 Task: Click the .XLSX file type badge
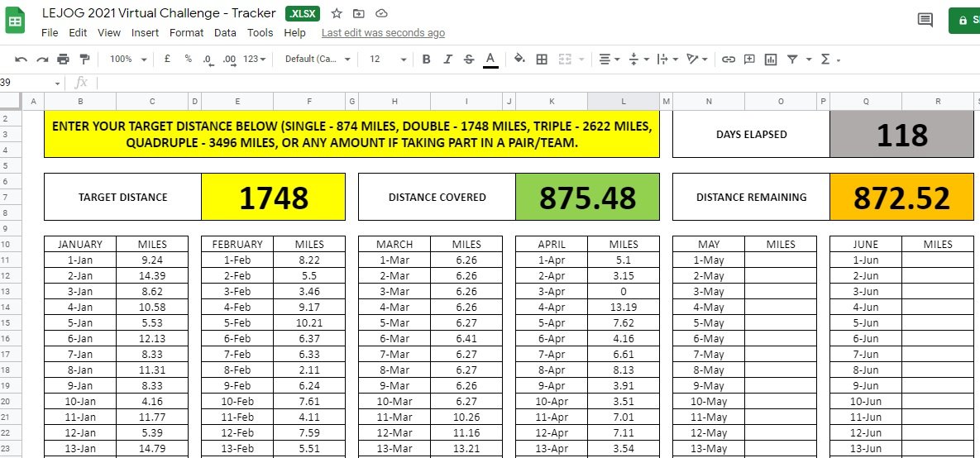coord(303,13)
